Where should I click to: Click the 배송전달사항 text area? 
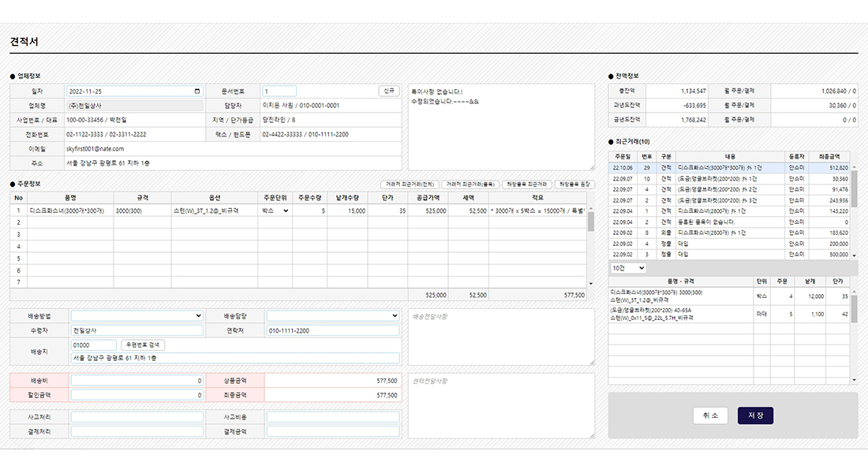click(x=501, y=337)
